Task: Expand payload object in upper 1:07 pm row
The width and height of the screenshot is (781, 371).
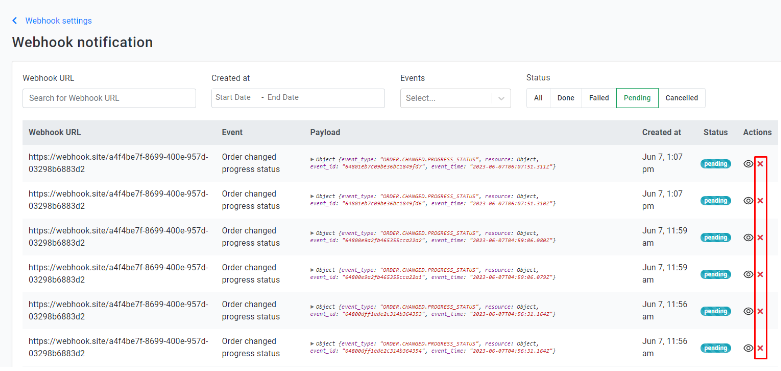Action: tap(312, 159)
